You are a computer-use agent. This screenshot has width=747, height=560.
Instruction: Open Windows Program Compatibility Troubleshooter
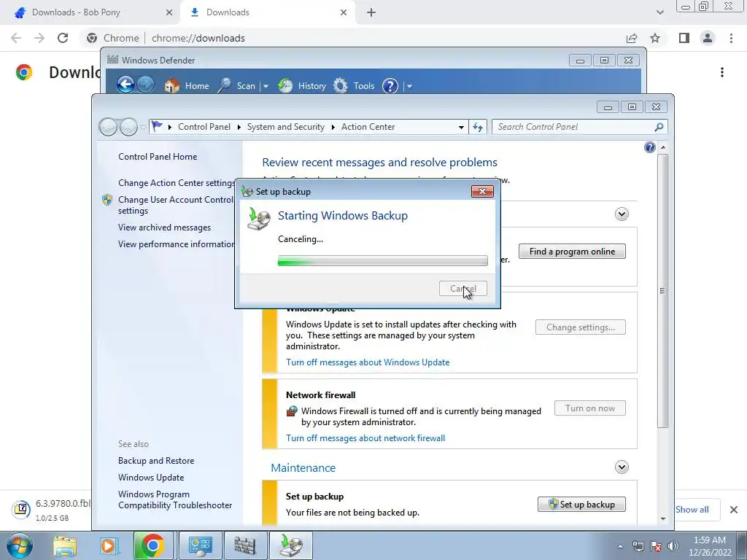[x=175, y=499]
